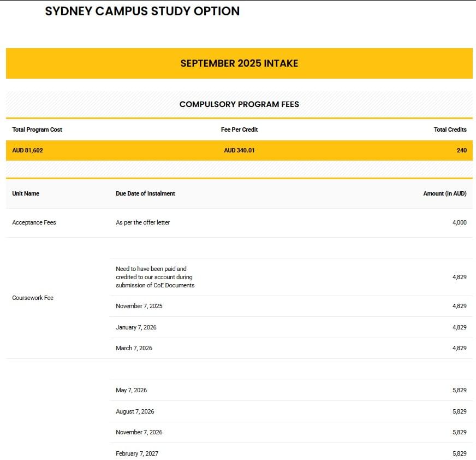Click the Fee Per Credit column header
The width and height of the screenshot is (476, 460).
coord(239,129)
